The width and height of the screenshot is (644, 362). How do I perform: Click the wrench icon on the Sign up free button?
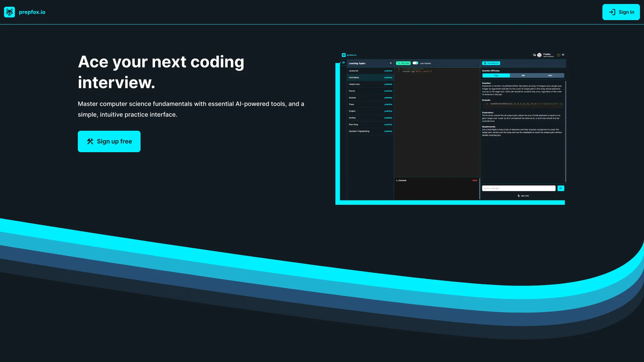(90, 141)
